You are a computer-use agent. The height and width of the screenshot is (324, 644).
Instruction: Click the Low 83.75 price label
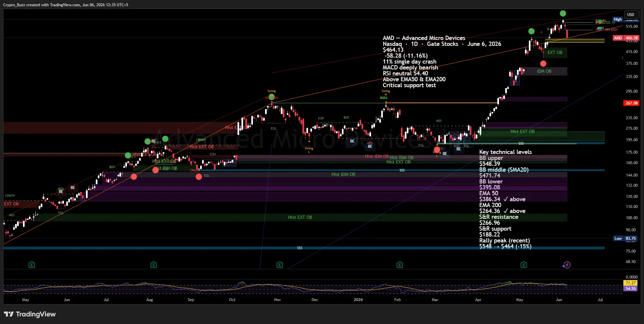coord(625,238)
